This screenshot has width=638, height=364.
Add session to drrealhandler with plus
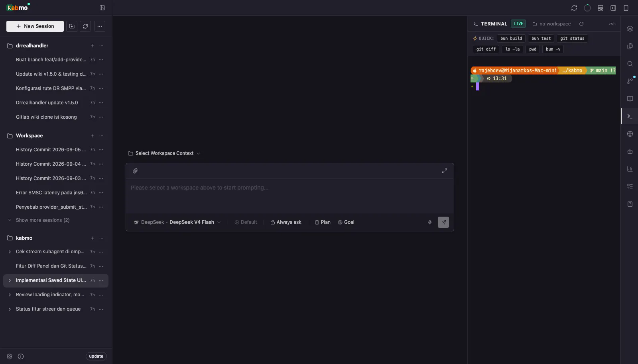point(93,46)
